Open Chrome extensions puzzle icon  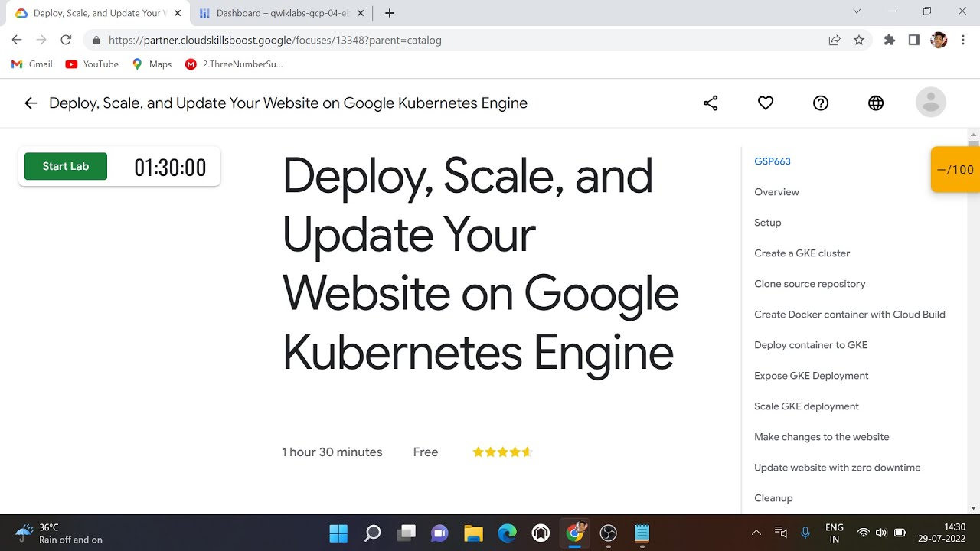pyautogui.click(x=890, y=40)
